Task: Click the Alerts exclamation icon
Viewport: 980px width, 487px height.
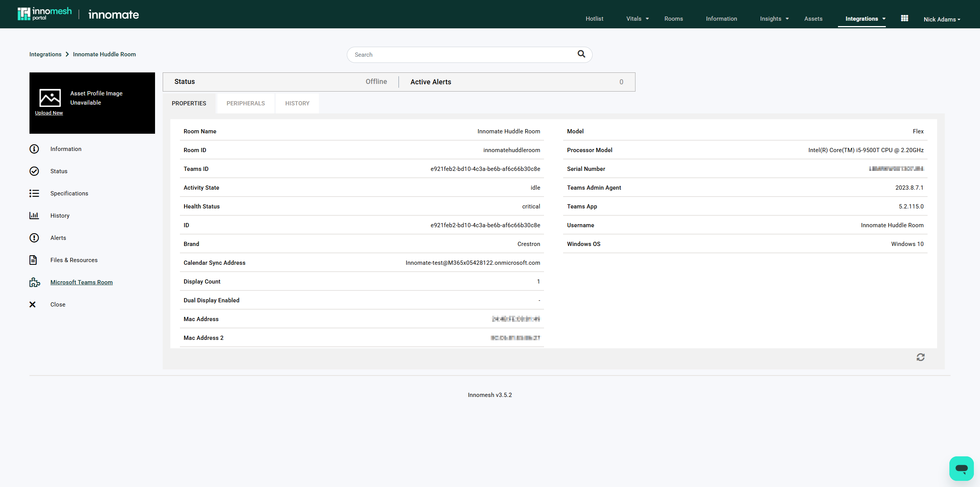Action: point(34,238)
